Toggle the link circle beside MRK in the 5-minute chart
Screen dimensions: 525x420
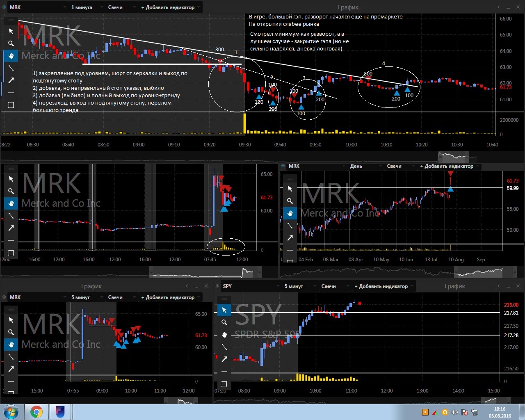(4, 297)
